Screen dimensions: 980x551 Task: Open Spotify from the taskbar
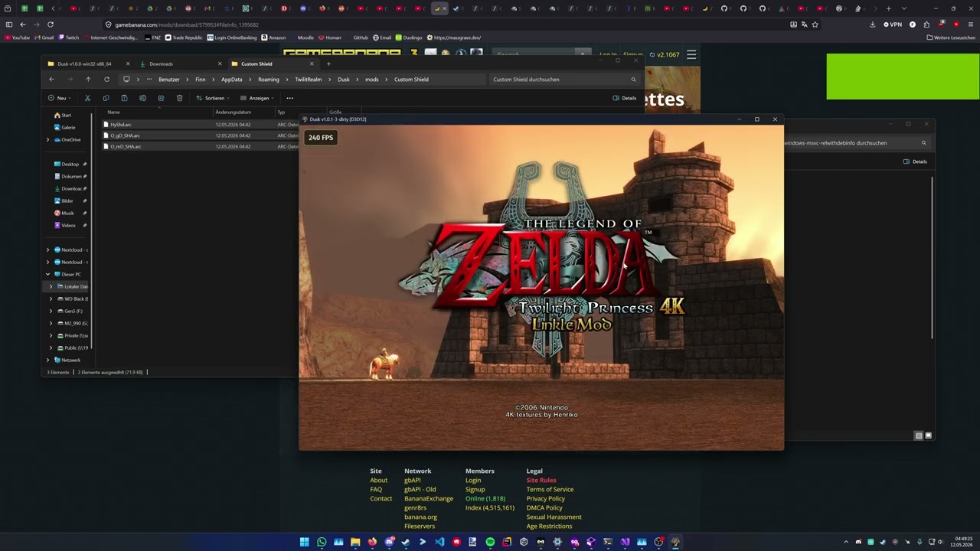(x=490, y=542)
